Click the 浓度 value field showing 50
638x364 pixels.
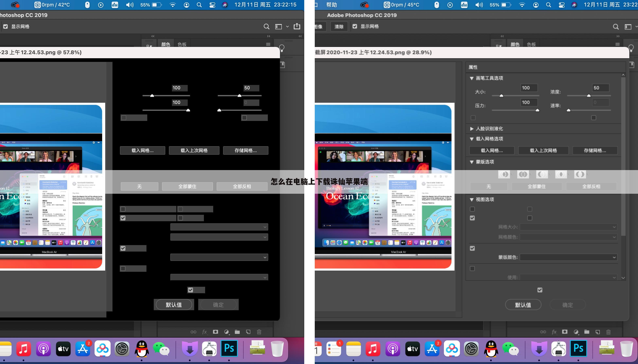coord(601,88)
